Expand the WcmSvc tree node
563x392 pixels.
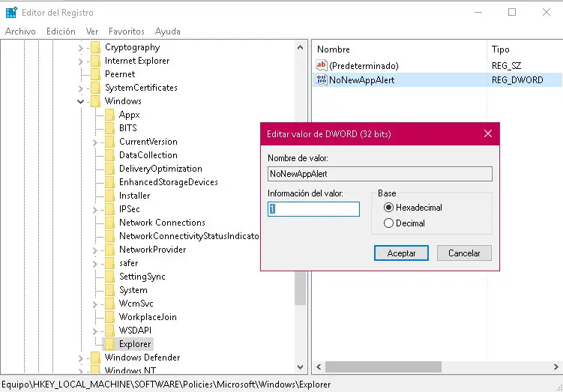(x=94, y=304)
